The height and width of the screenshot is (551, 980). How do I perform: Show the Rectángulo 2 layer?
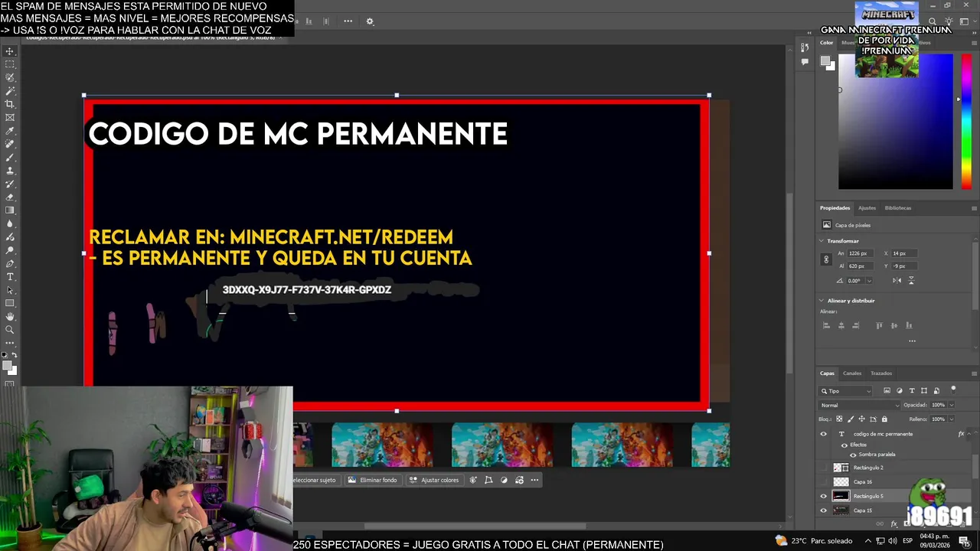pos(824,468)
